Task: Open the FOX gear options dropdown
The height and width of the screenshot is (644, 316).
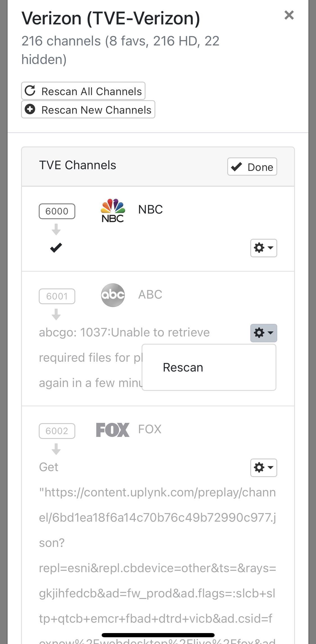Action: coord(263,468)
